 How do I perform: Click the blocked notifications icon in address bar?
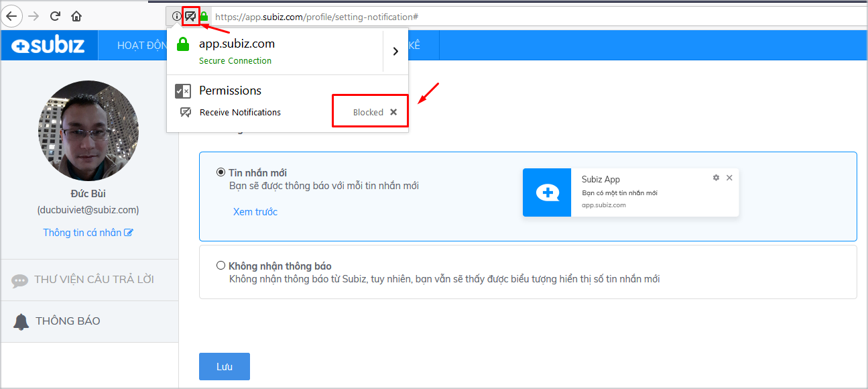tap(191, 16)
